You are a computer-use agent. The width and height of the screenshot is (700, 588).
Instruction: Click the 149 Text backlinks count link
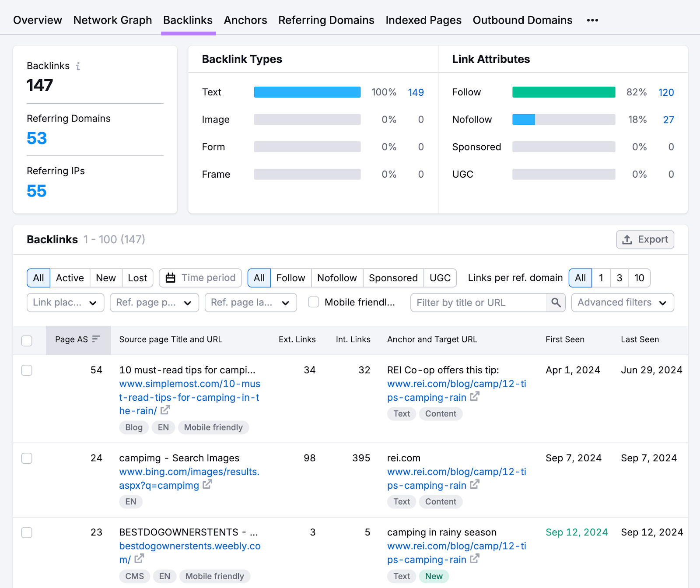415,92
